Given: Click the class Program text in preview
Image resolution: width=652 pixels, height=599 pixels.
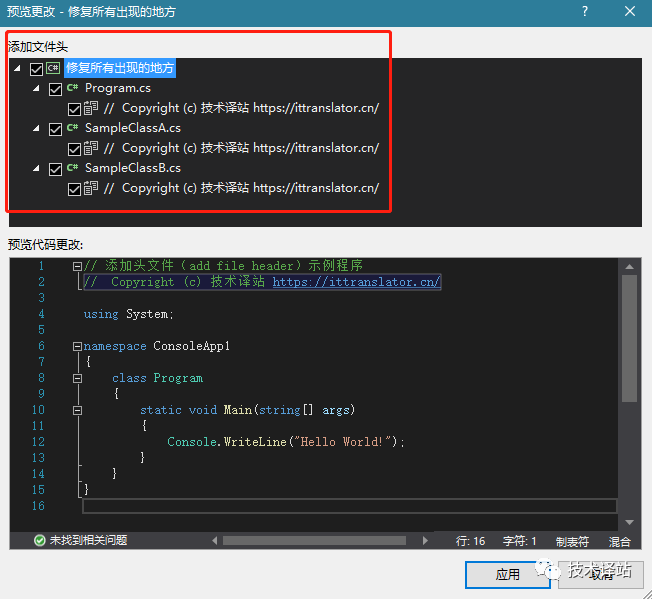Looking at the screenshot, I should click(157, 378).
